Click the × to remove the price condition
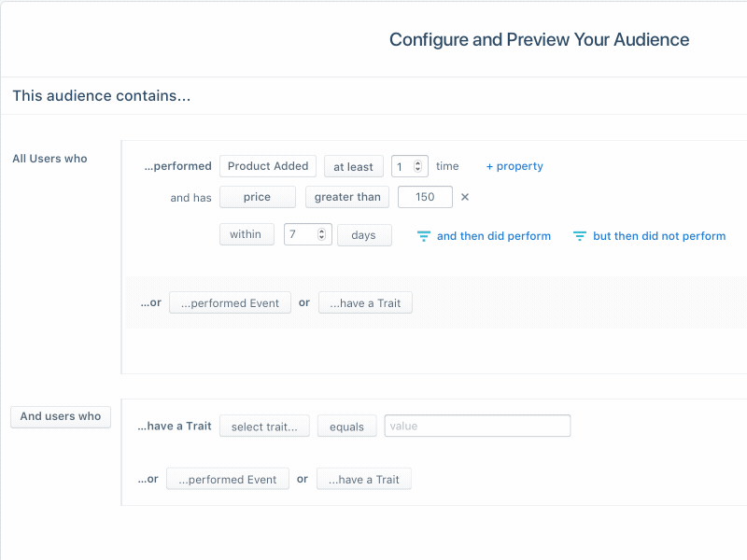 coord(464,197)
